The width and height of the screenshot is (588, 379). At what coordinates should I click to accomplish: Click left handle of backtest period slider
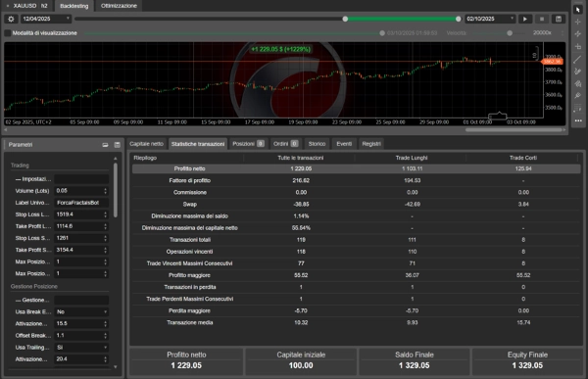pyautogui.click(x=345, y=19)
